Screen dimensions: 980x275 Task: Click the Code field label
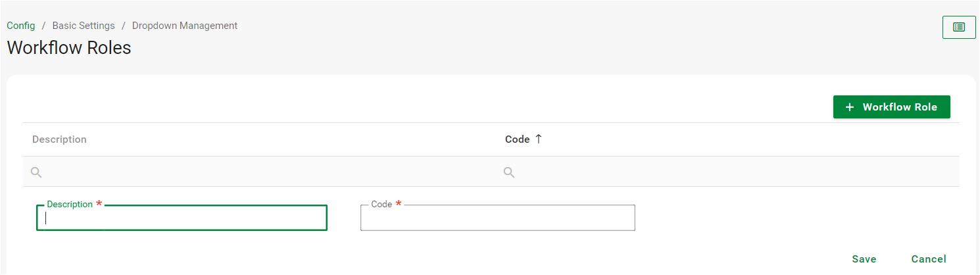(x=381, y=205)
